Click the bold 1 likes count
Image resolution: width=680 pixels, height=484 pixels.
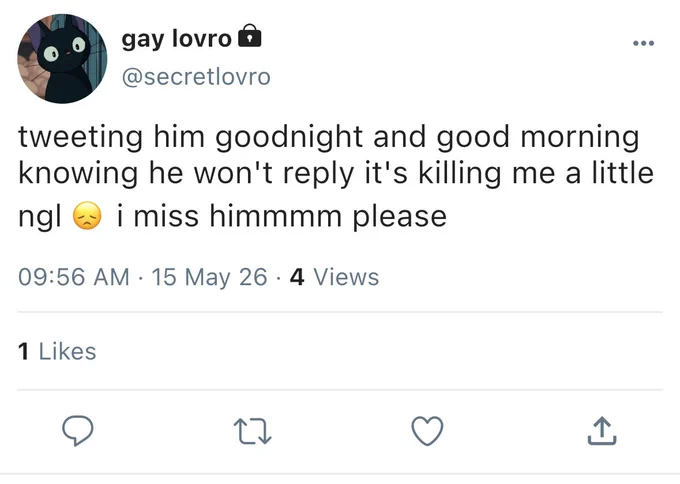[23, 351]
